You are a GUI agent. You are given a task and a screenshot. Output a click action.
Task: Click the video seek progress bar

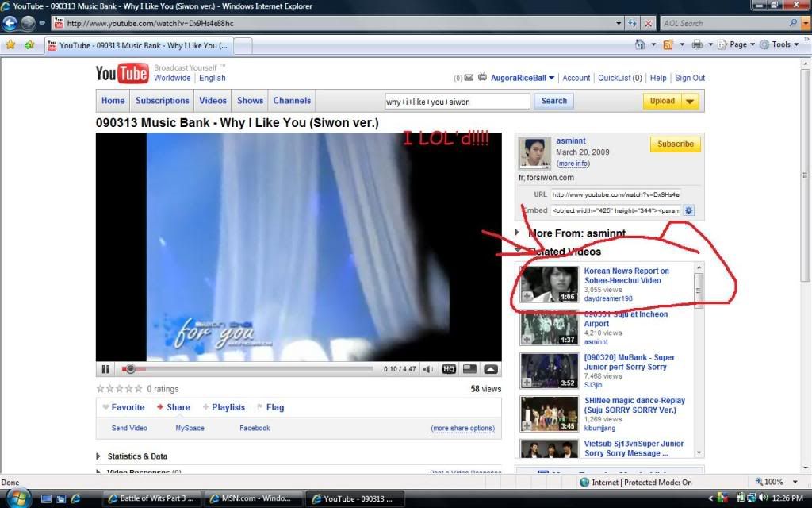(x=250, y=369)
